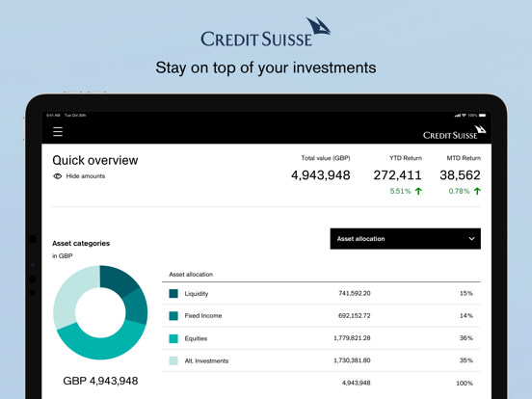The height and width of the screenshot is (399, 532).
Task: Expand the Asset allocation chevron arrow
Action: tap(471, 239)
